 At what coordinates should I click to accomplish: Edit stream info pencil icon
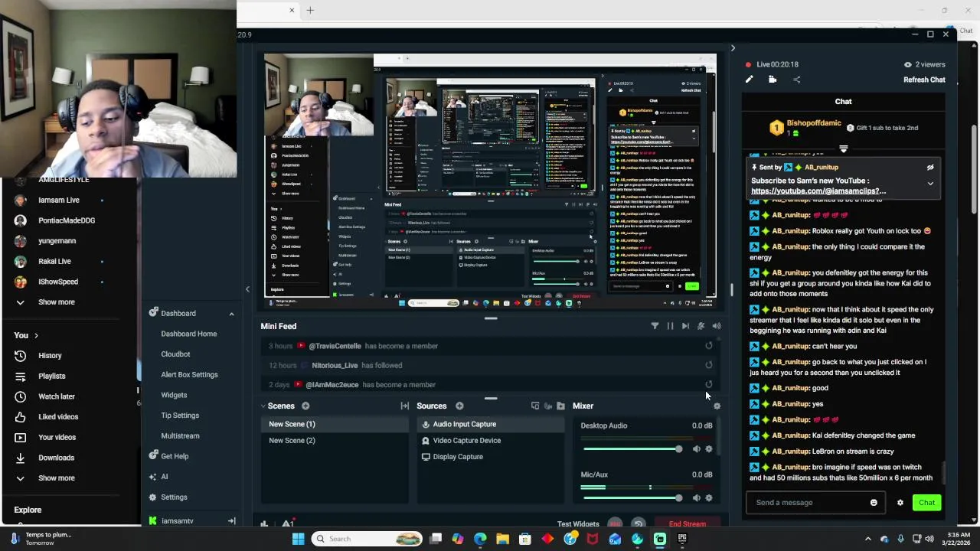click(x=750, y=80)
